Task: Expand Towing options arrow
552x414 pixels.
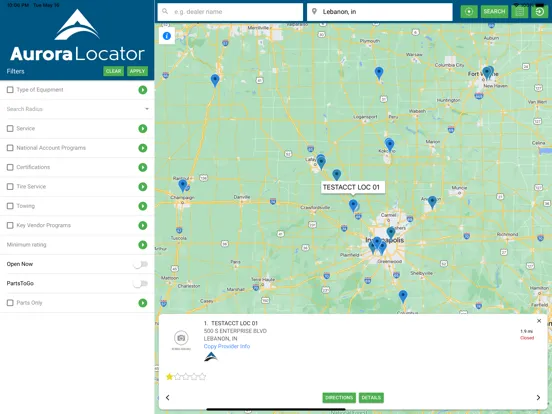Action: [x=143, y=206]
